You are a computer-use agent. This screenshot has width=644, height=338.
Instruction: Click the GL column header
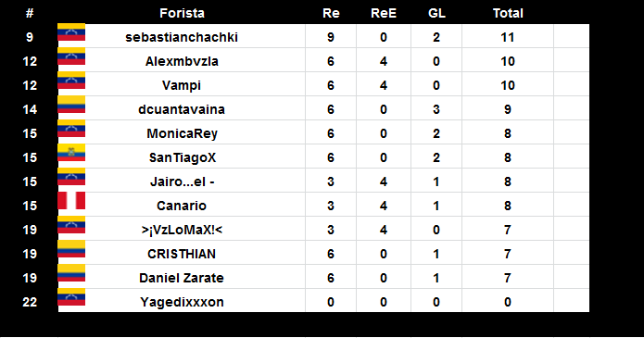pyautogui.click(x=436, y=13)
